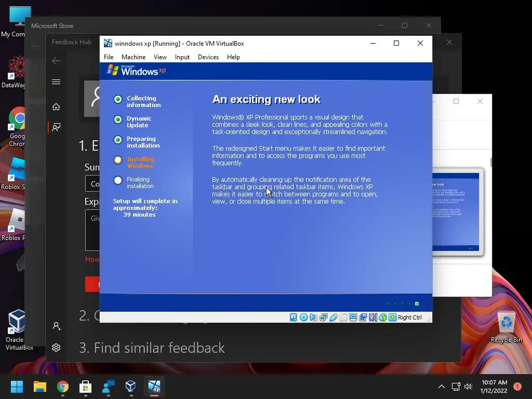Go to Home in Feedback Hub sidebar
This screenshot has width=532, height=399.
click(56, 107)
